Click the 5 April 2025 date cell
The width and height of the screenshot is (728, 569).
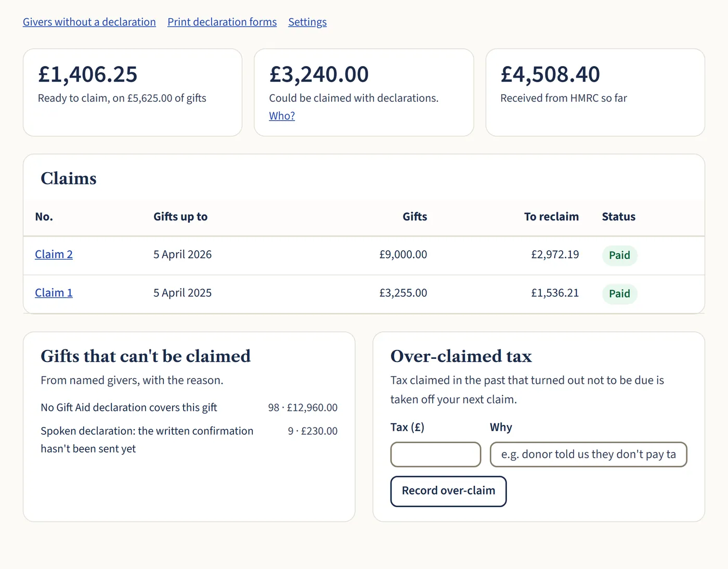coord(183,293)
